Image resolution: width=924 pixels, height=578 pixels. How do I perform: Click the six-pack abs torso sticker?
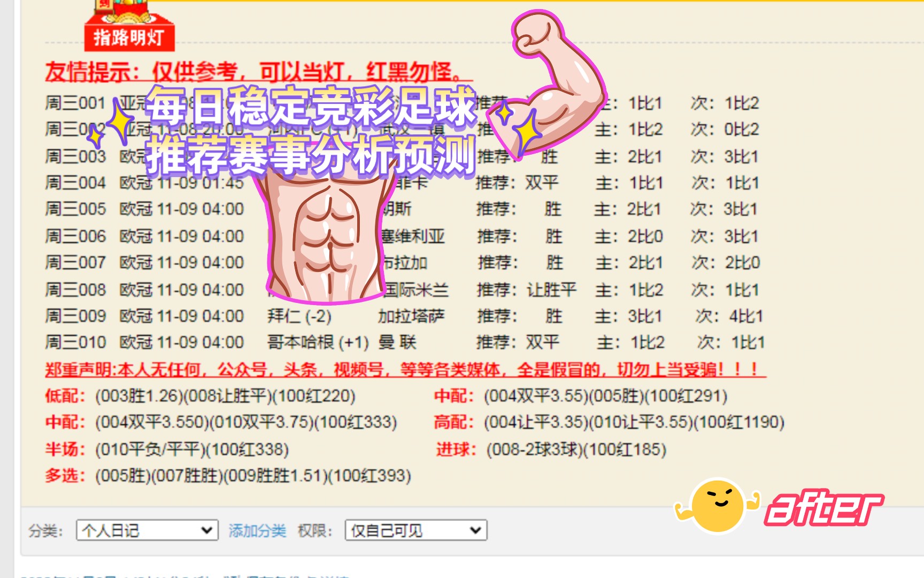pyautogui.click(x=326, y=235)
